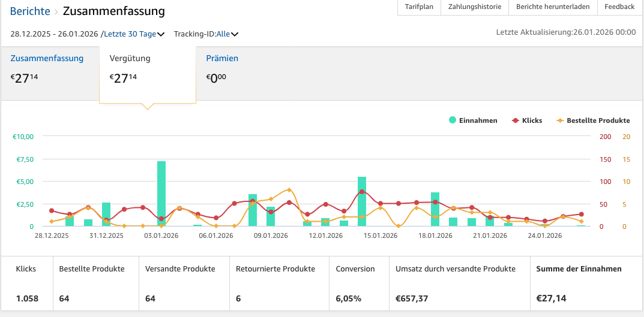Click the Einnahmen teal legend circle

point(453,120)
